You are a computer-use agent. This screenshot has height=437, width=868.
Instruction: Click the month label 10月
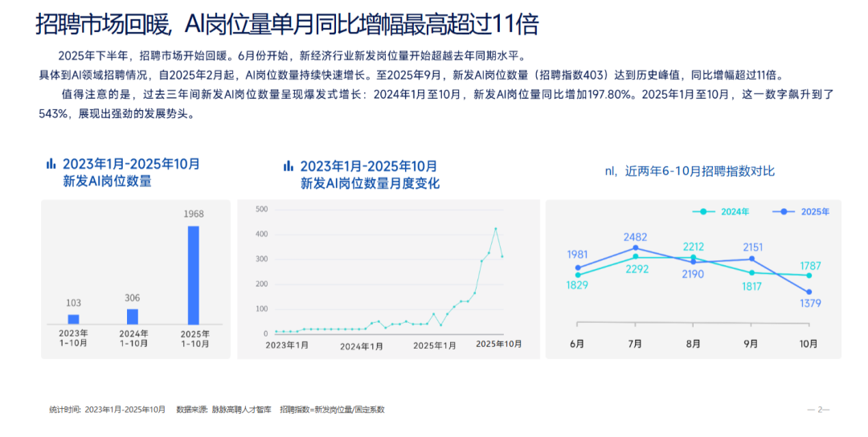pyautogui.click(x=809, y=344)
